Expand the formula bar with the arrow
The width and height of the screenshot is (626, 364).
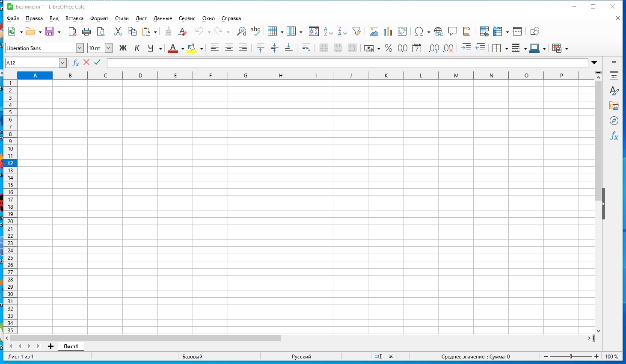click(594, 63)
